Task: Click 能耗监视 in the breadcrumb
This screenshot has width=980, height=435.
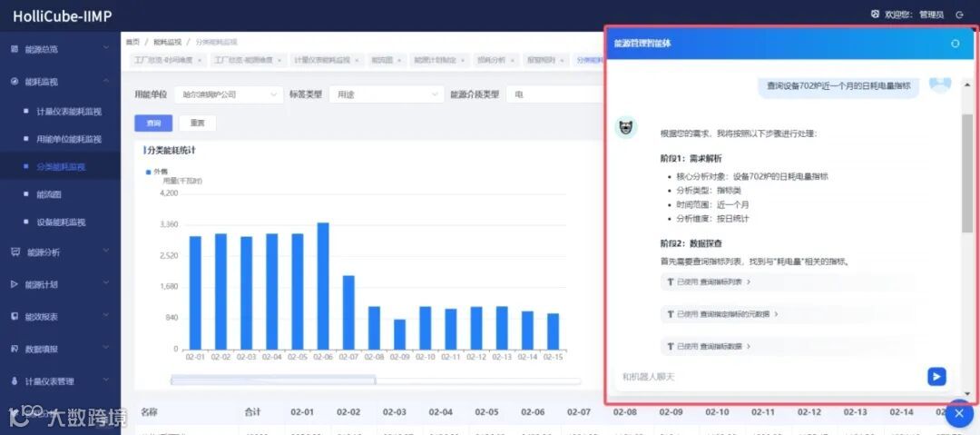Action: click(168, 43)
